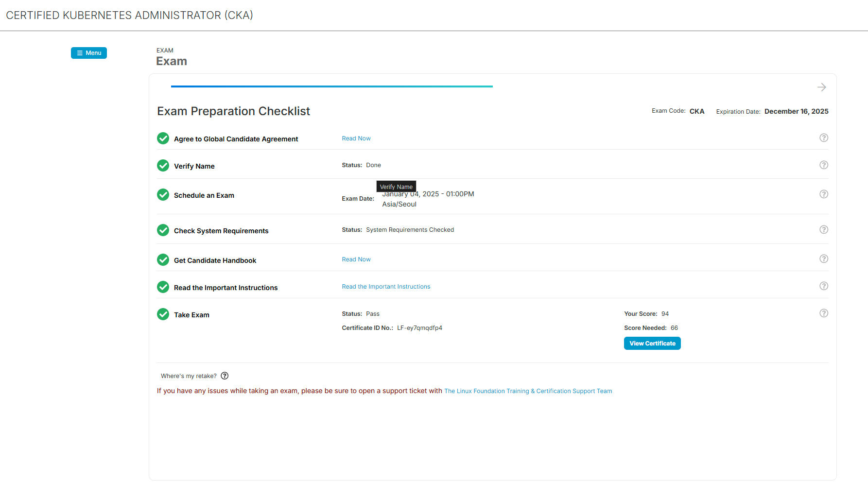Click the expiration date December 16, 2025
The height and width of the screenshot is (482, 868).
tap(796, 111)
